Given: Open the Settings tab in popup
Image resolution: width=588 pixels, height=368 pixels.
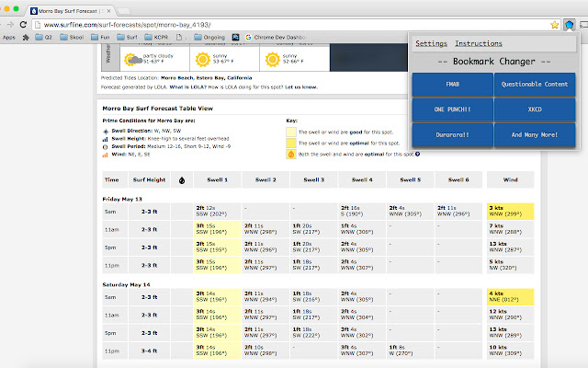Looking at the screenshot, I should [431, 43].
